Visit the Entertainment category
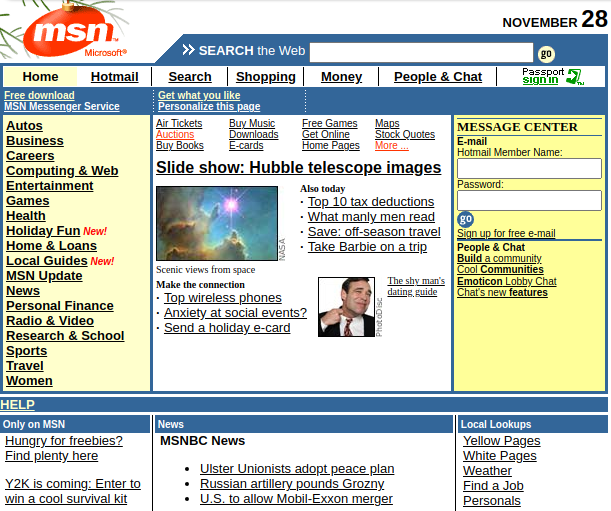Viewport: 611px width, 511px height. (x=49, y=186)
